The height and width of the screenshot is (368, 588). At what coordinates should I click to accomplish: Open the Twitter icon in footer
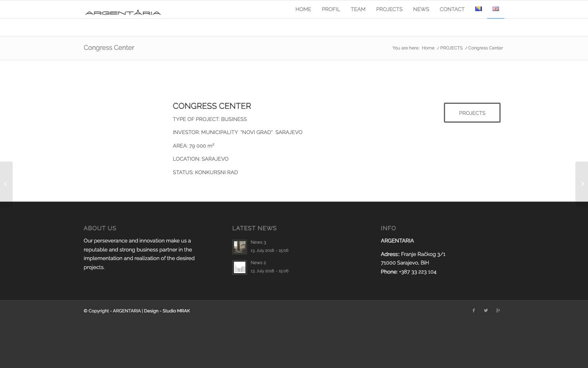click(486, 310)
